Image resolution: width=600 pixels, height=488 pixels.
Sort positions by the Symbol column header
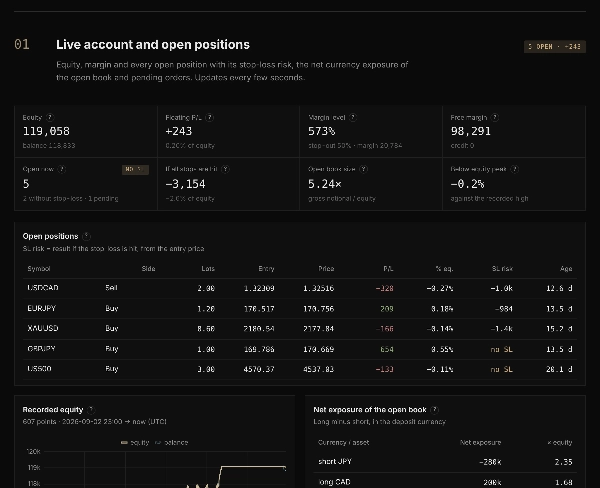coord(39,269)
